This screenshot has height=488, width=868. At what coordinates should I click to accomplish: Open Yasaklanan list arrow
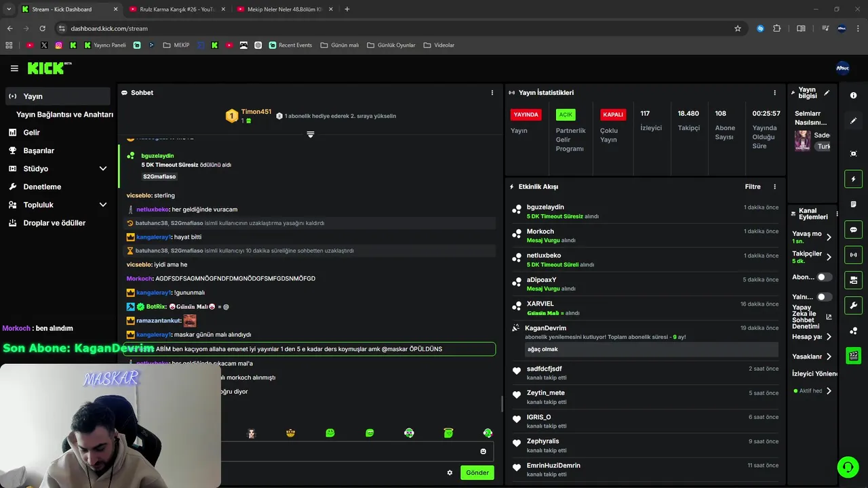829,357
